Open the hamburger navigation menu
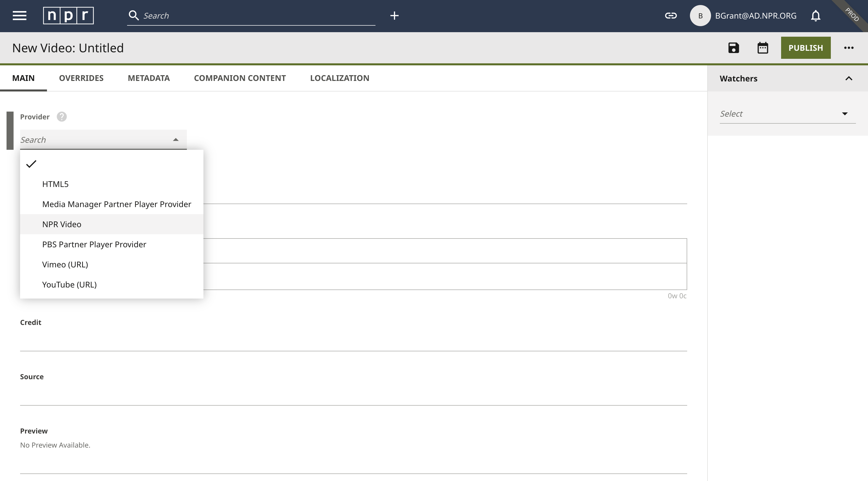868x481 pixels. 20,16
